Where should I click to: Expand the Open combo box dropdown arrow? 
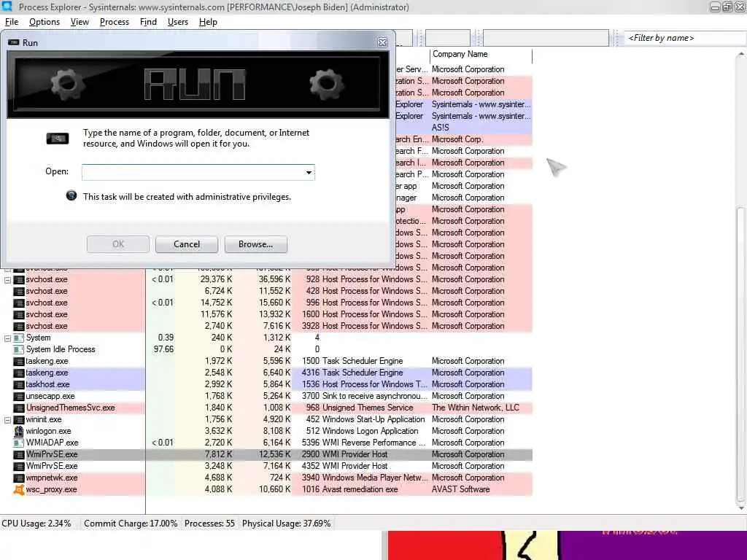(x=309, y=172)
